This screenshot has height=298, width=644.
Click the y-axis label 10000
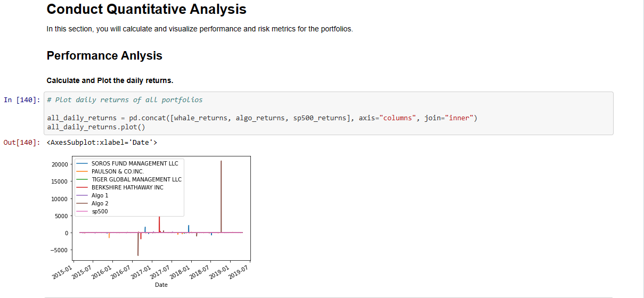pyautogui.click(x=59, y=198)
